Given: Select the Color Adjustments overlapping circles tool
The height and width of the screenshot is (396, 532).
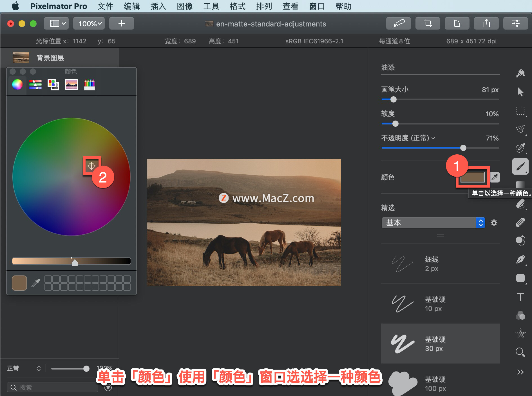Looking at the screenshot, I should pyautogui.click(x=520, y=315).
